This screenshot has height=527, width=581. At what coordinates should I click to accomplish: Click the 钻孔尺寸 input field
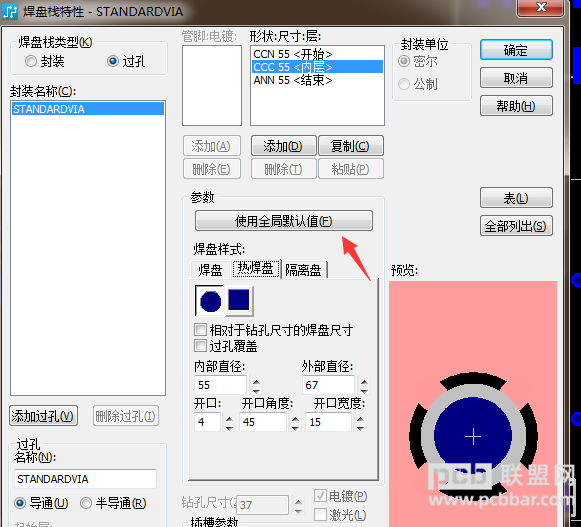[262, 504]
